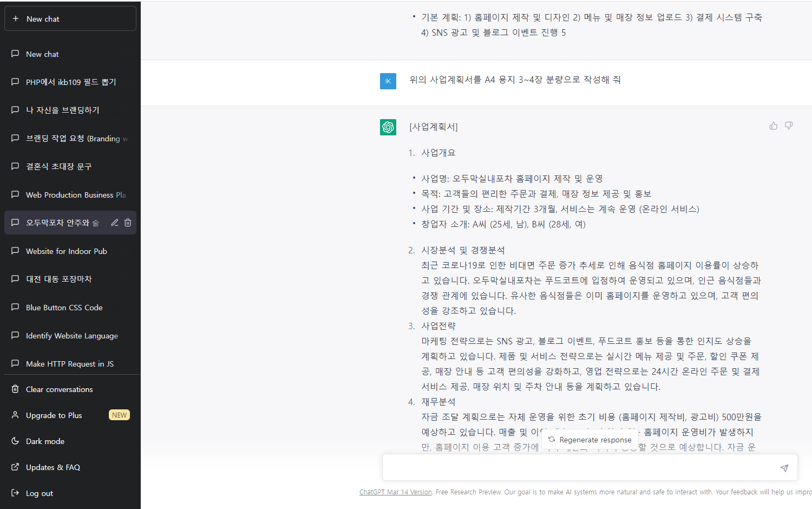Choose Upgrade to Plus option
The height and width of the screenshot is (509, 812).
click(54, 415)
